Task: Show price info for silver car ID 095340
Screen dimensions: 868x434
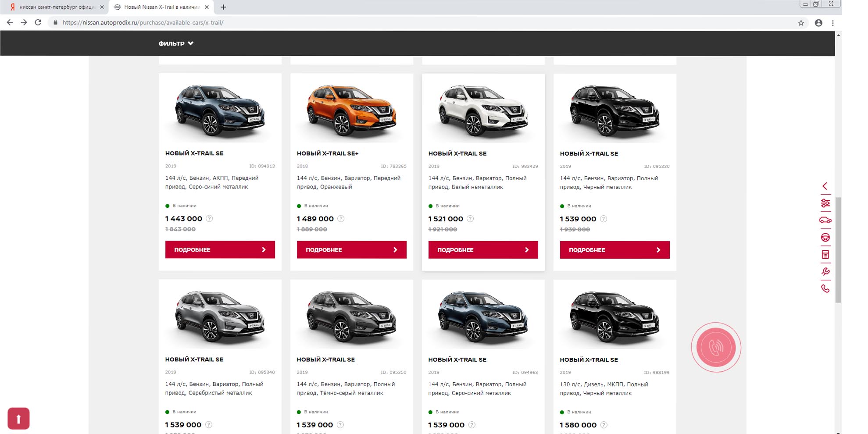Action: pos(209,424)
